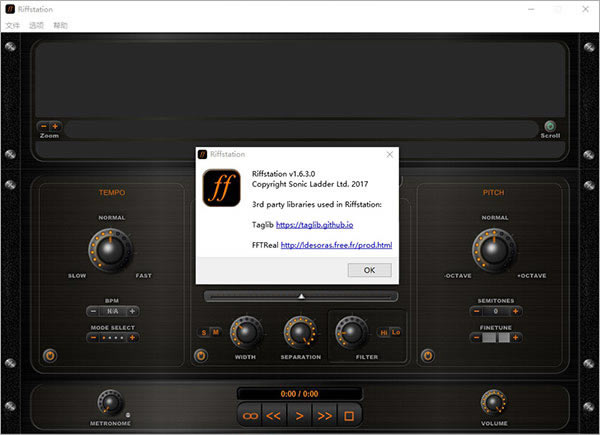Viewport: 600px width, 435px height.
Task: Click the Pitch knob
Action: coord(494,250)
